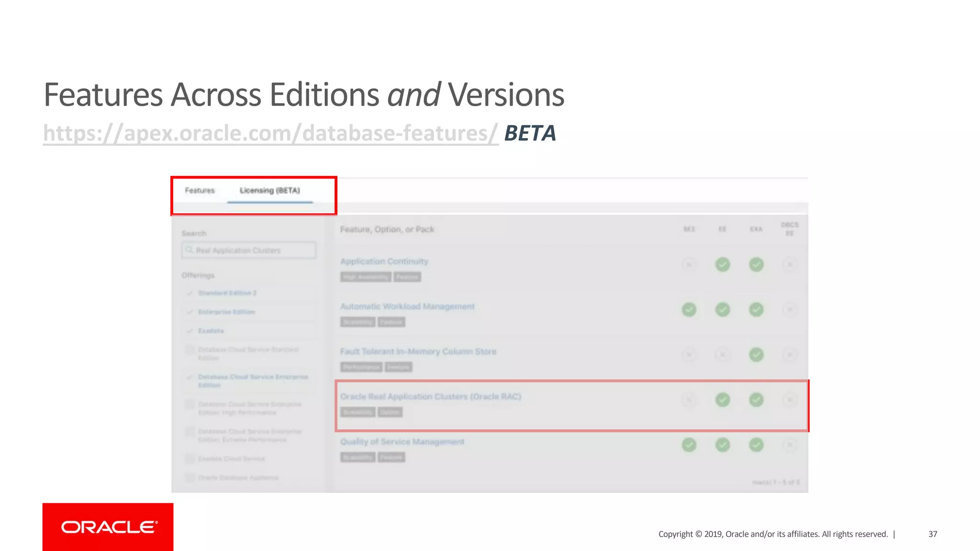Click the Feature tag under Fault Tolerant In-Memory
The height and width of the screenshot is (551, 980).
click(x=398, y=367)
